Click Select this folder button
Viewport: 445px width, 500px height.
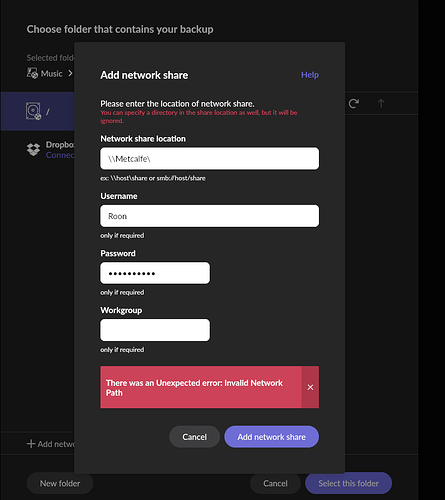(x=348, y=483)
